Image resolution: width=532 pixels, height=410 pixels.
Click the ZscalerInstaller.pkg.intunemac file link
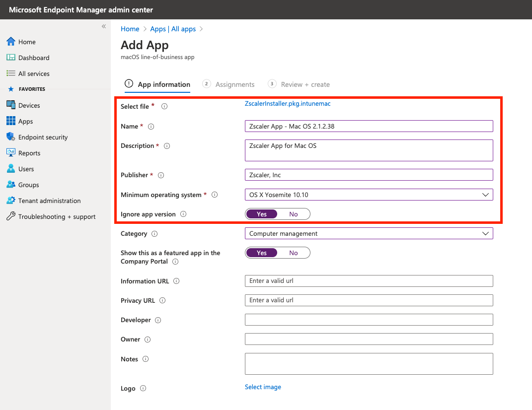(288, 104)
